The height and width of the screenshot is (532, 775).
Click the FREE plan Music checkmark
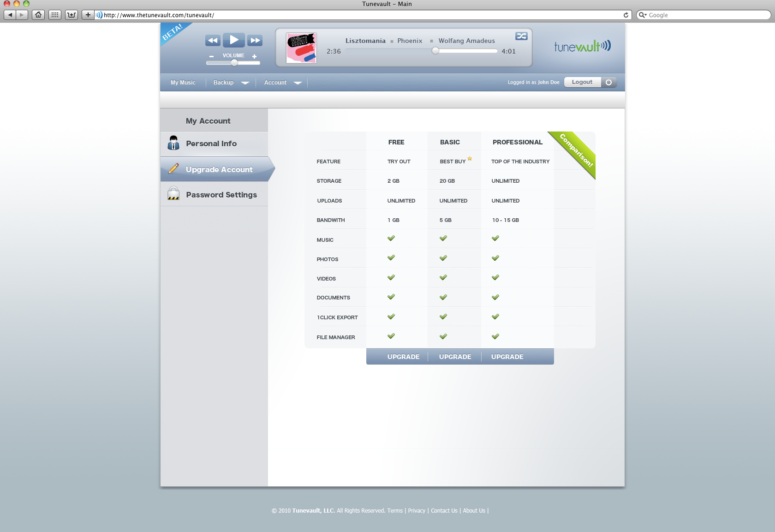click(x=391, y=238)
